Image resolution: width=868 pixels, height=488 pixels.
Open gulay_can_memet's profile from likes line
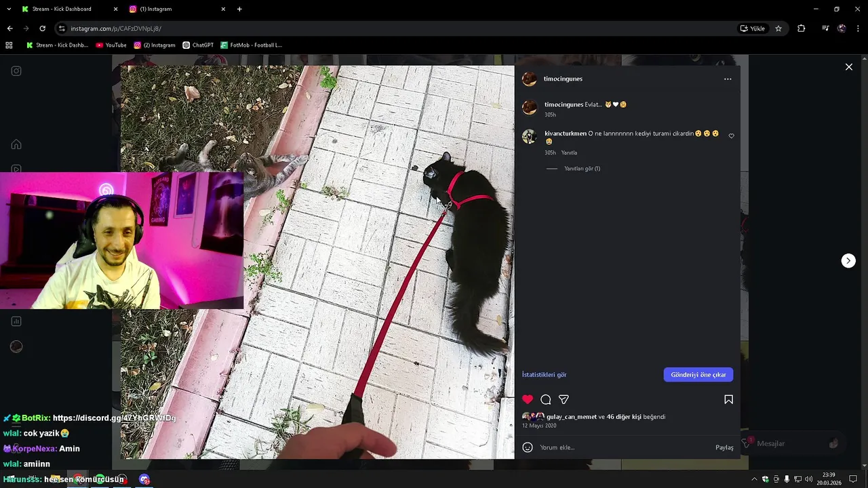point(572,417)
